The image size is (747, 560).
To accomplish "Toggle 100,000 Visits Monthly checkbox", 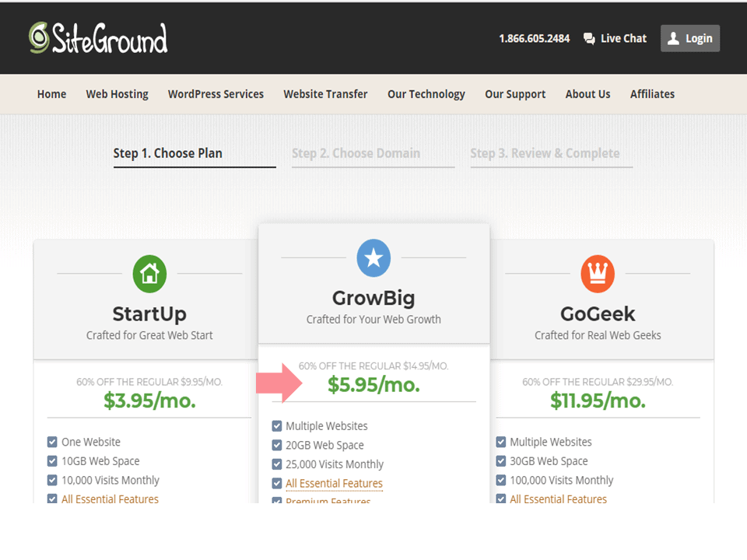I will [x=500, y=480].
